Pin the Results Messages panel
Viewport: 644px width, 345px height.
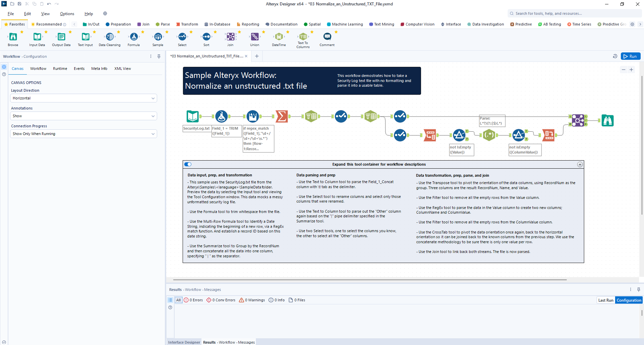click(638, 289)
